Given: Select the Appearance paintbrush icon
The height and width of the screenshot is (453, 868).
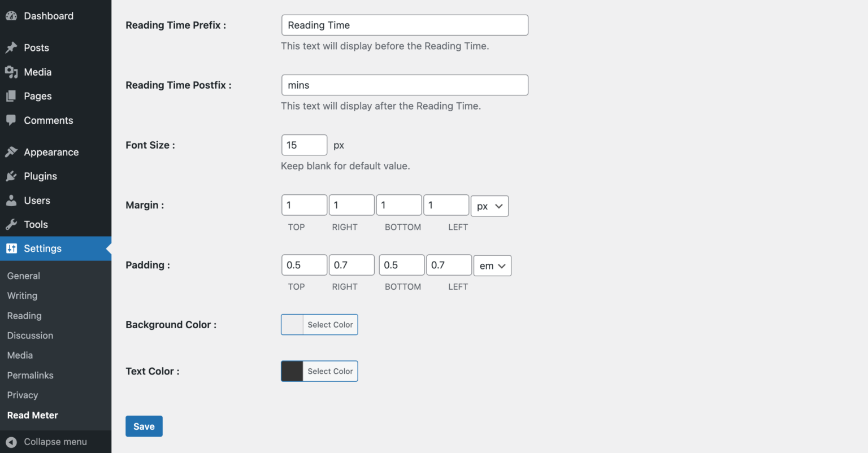Looking at the screenshot, I should (11, 151).
